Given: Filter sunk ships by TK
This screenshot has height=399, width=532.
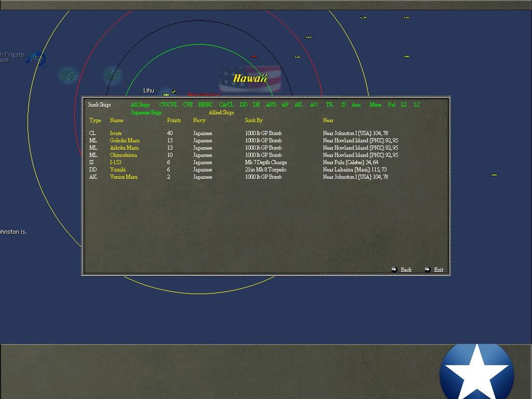Looking at the screenshot, I should coord(329,105).
